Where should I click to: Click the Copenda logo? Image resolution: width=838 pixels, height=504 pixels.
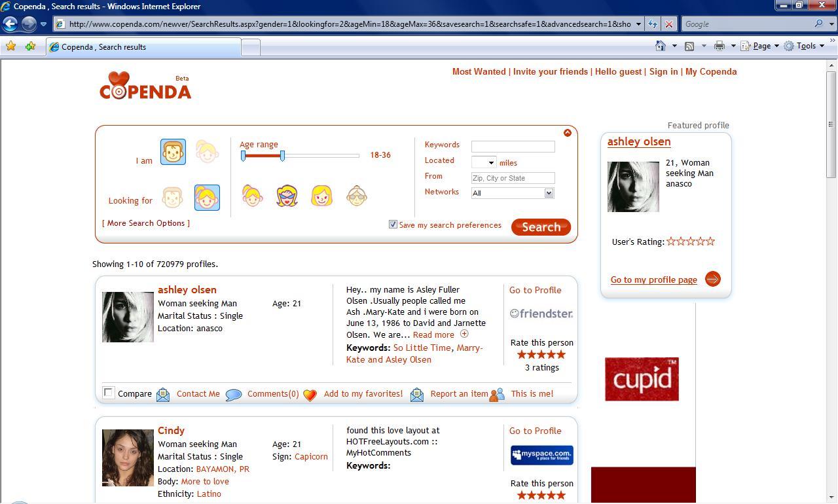[x=145, y=86]
